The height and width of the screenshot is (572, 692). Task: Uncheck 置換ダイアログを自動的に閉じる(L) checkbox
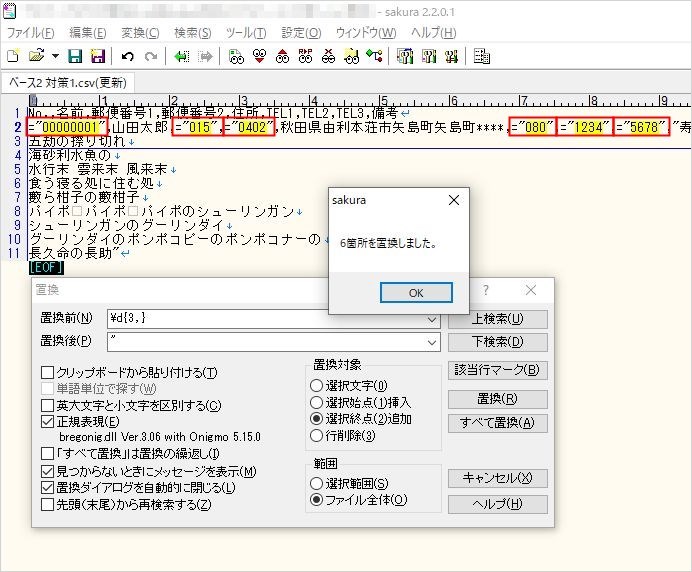[x=47, y=488]
